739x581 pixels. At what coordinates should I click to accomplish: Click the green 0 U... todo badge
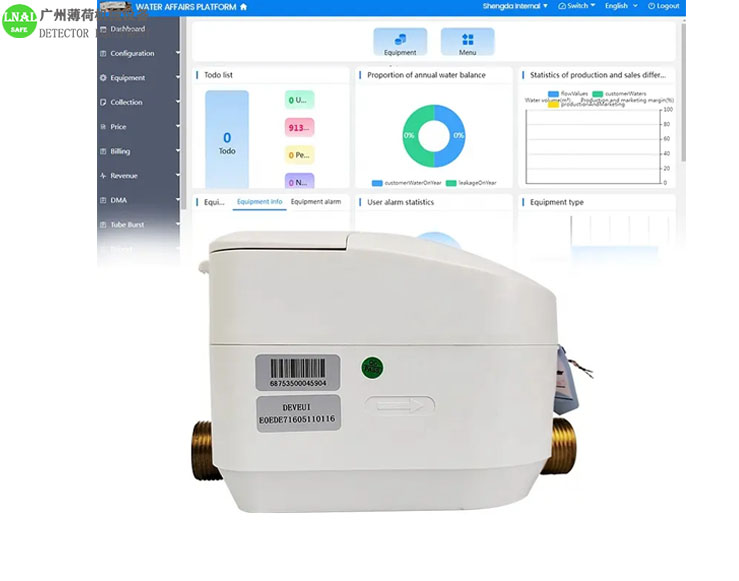[299, 100]
